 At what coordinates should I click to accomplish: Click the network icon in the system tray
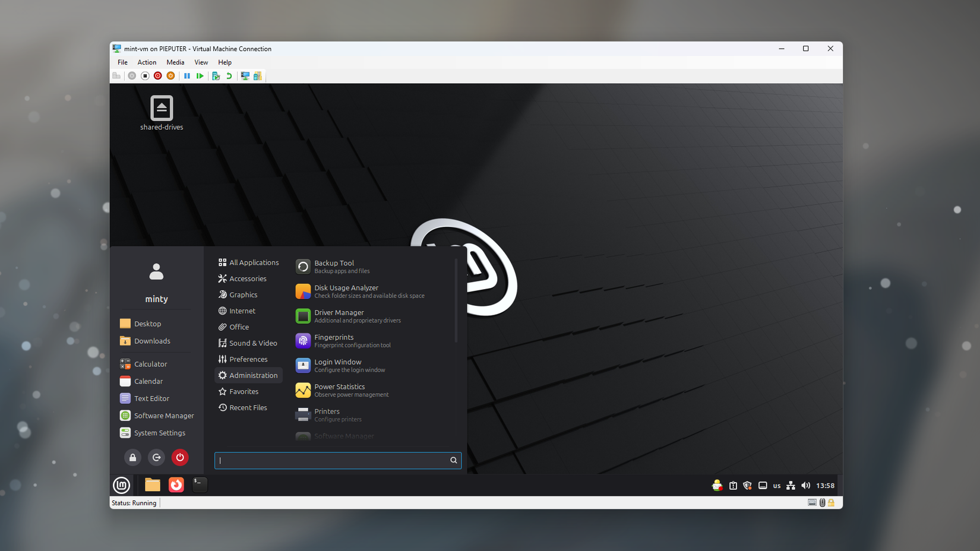click(x=791, y=485)
